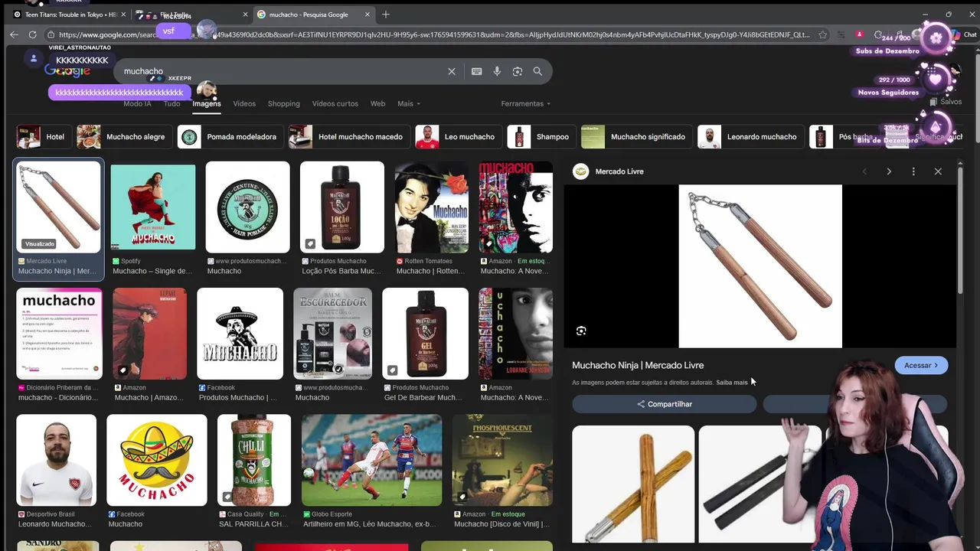Open the Loção Pós Barba thumbnail
Image resolution: width=980 pixels, height=551 pixels.
342,207
